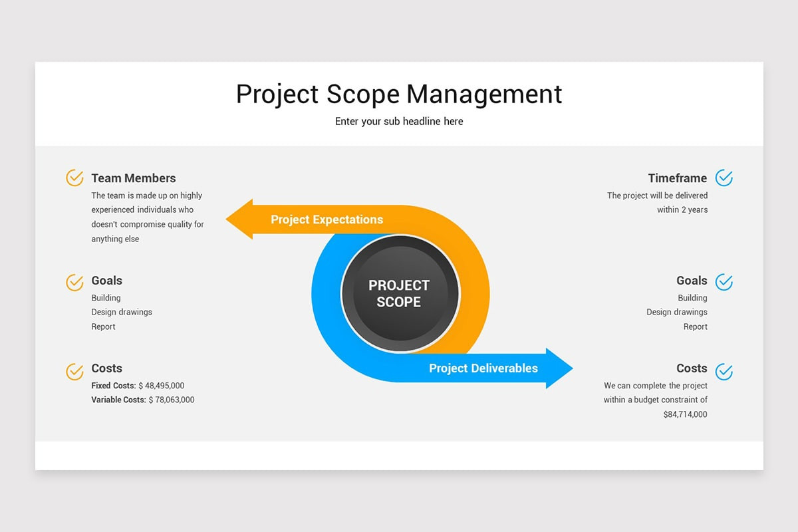This screenshot has width=798, height=532.
Task: Select the blue Project Deliverables arrow
Action: [x=484, y=368]
